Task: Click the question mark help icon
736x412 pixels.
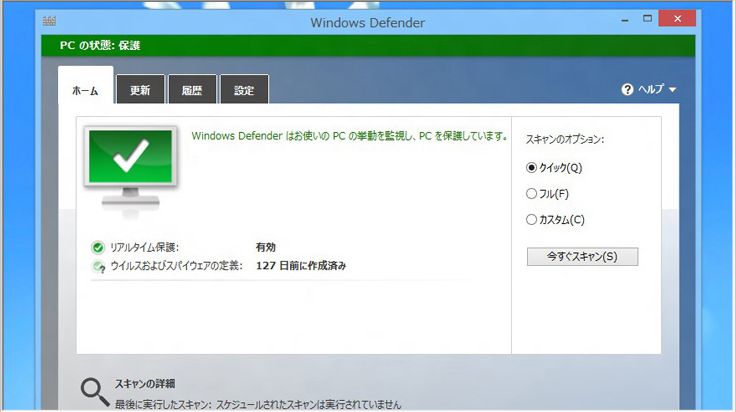Action: (627, 89)
